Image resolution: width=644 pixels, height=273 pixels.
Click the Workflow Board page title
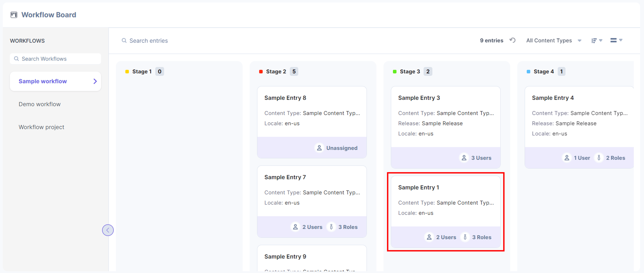coord(49,15)
